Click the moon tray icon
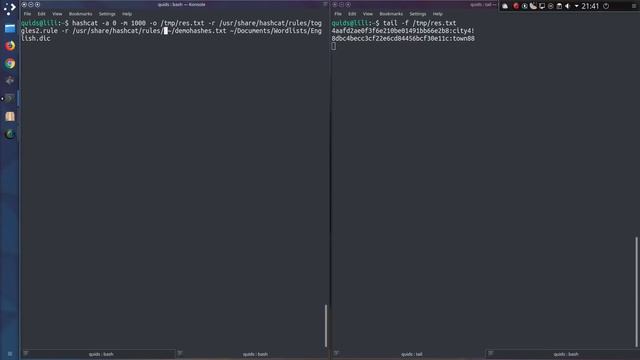Image resolution: width=640 pixels, height=360 pixels. point(533,6)
